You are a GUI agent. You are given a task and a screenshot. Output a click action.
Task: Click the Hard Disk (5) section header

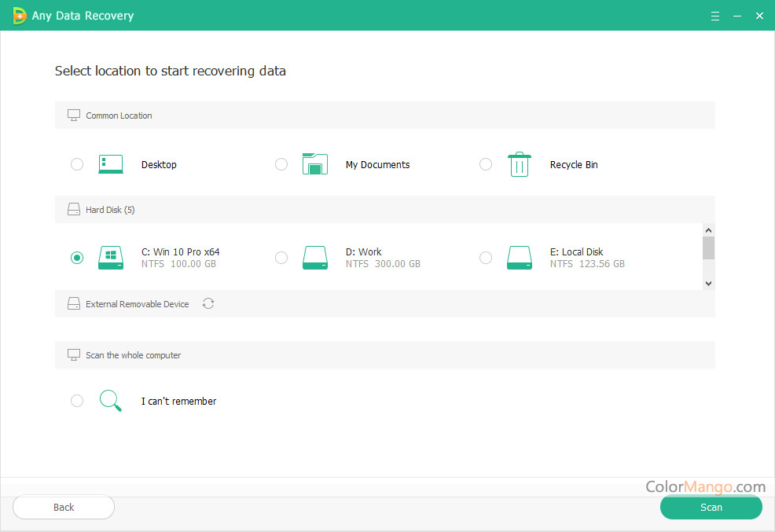[x=110, y=210]
